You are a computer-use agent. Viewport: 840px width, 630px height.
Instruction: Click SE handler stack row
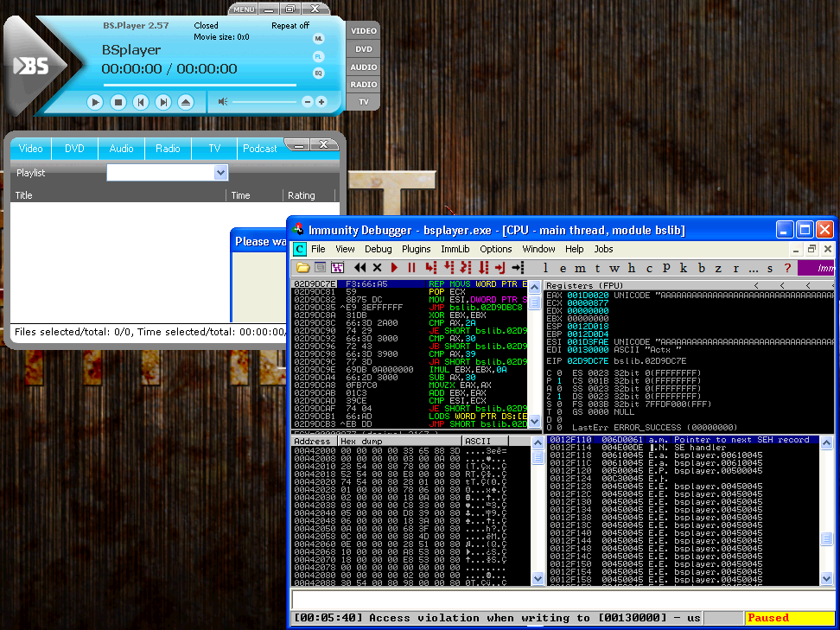click(x=683, y=448)
